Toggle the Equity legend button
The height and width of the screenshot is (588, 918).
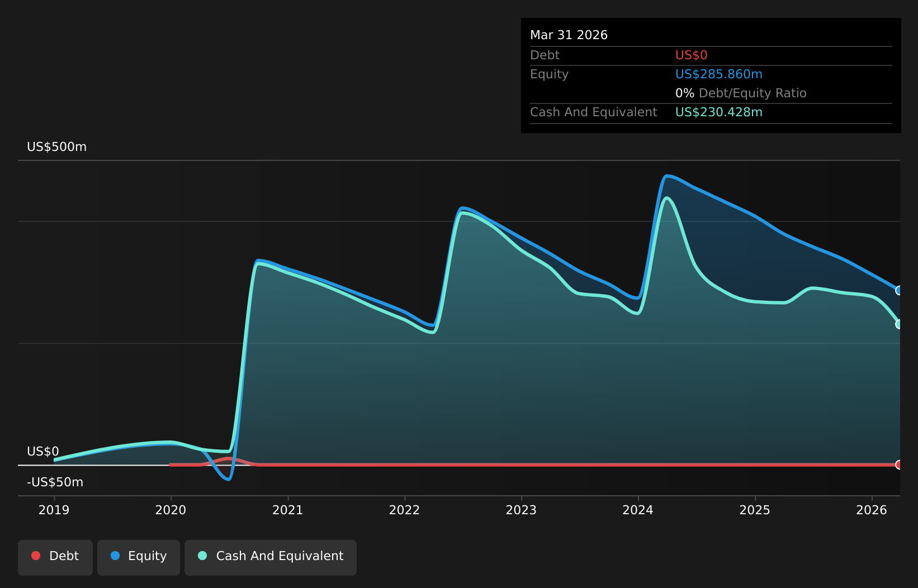point(139,557)
